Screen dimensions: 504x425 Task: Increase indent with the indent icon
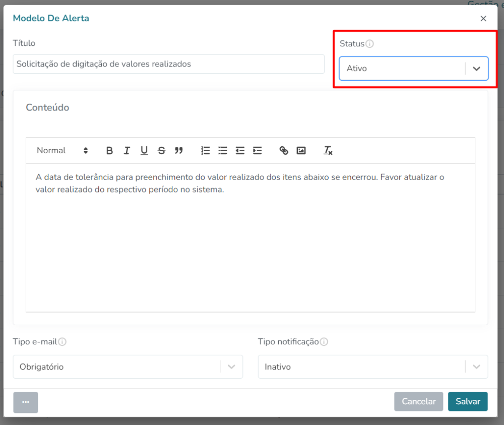pyautogui.click(x=258, y=150)
